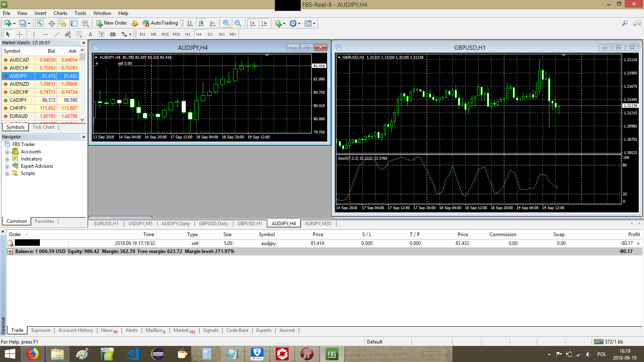The width and height of the screenshot is (644, 362).
Task: Select the Fibonacci retracement tool
Action: point(79,34)
